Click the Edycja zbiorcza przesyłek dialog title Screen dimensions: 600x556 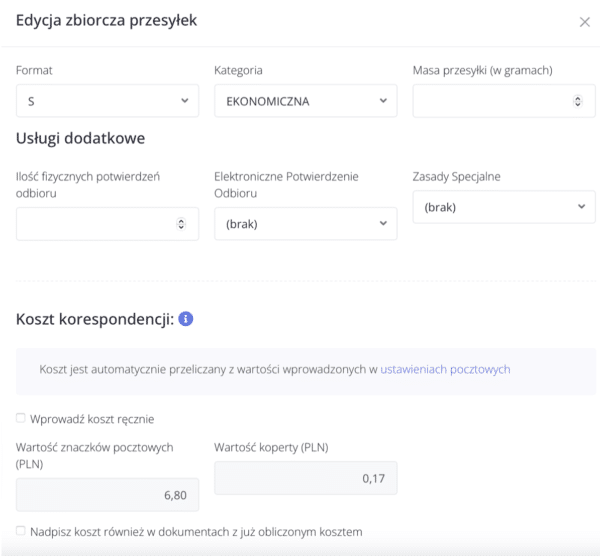pyautogui.click(x=106, y=21)
